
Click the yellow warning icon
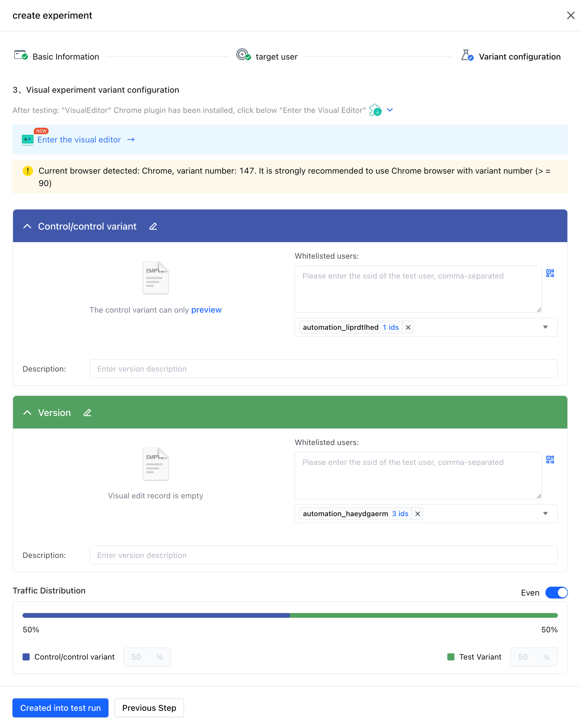28,171
